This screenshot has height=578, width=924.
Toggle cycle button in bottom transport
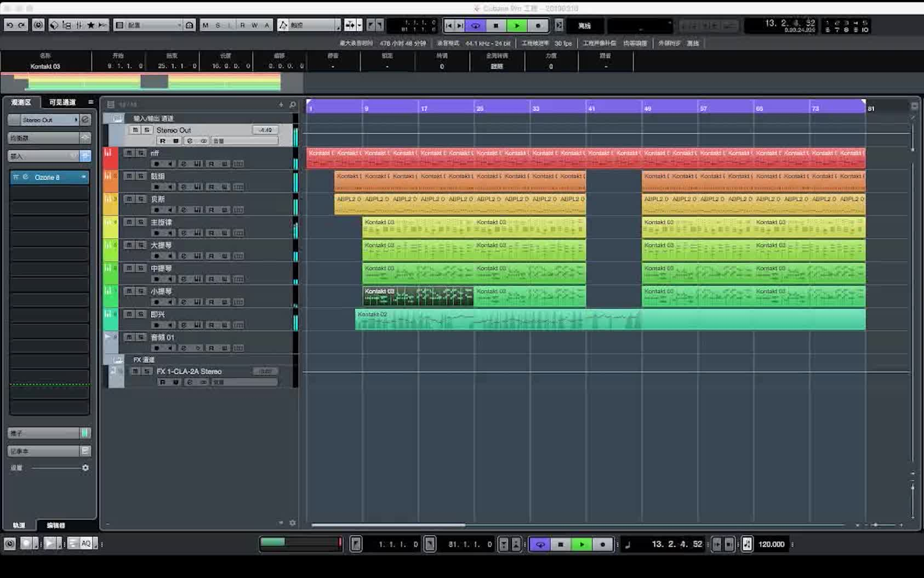coord(540,544)
